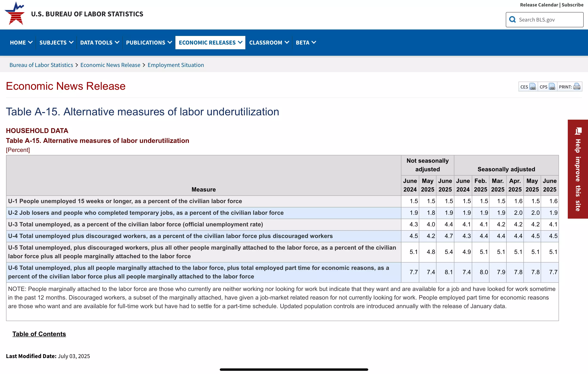This screenshot has width=588, height=374.
Task: Click the Not seasonally adjusted header
Action: coord(428,165)
